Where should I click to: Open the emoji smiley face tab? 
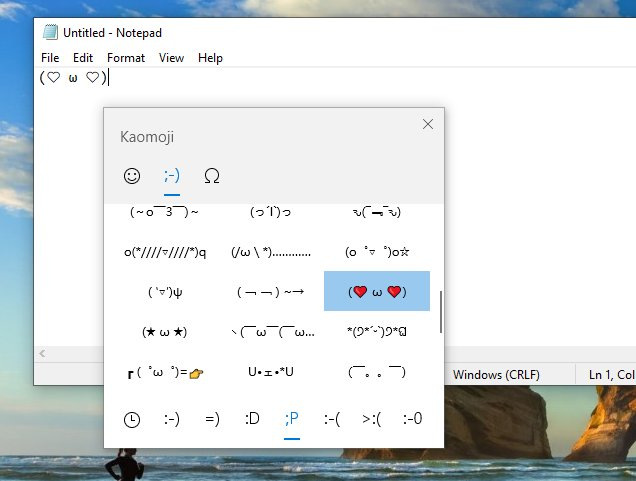[x=132, y=176]
